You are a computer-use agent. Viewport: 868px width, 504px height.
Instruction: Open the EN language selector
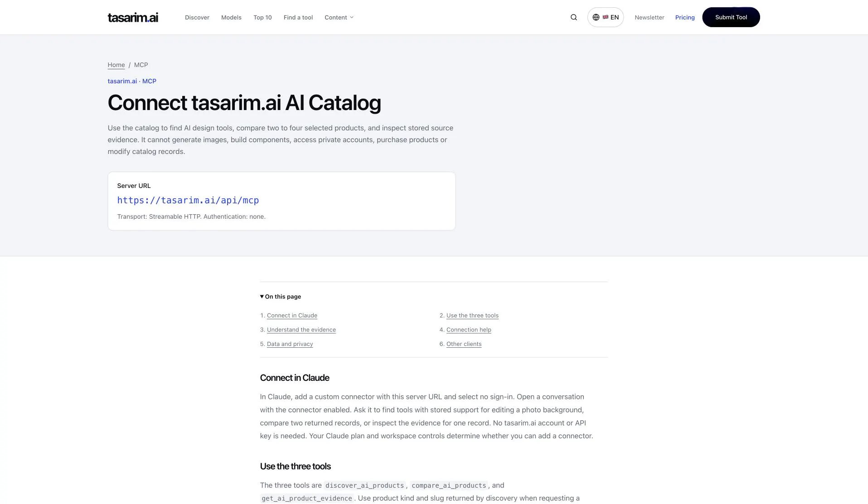pos(606,17)
